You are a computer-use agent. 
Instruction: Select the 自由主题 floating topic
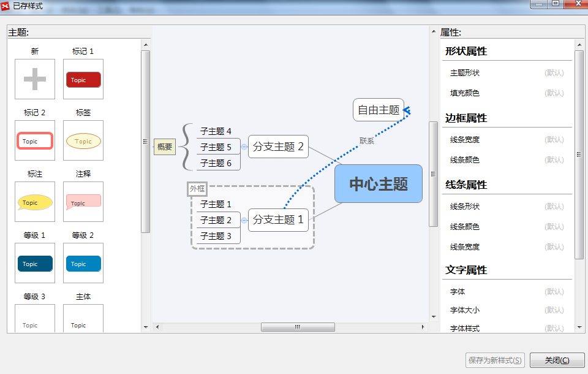tap(379, 110)
